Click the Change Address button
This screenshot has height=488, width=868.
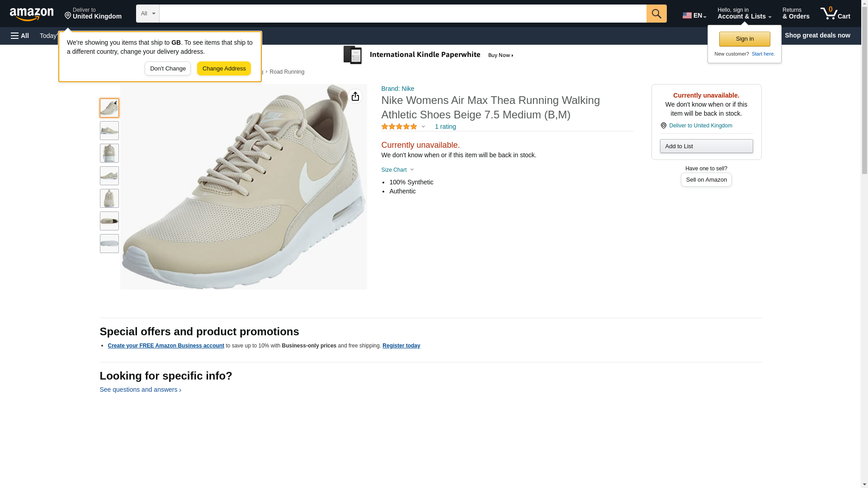pos(224,69)
